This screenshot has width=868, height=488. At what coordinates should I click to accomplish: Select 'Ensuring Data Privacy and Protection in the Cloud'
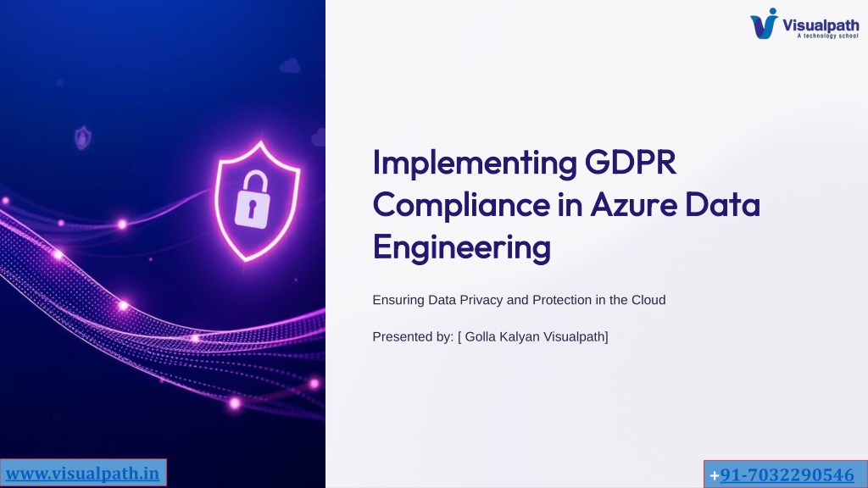519,300
